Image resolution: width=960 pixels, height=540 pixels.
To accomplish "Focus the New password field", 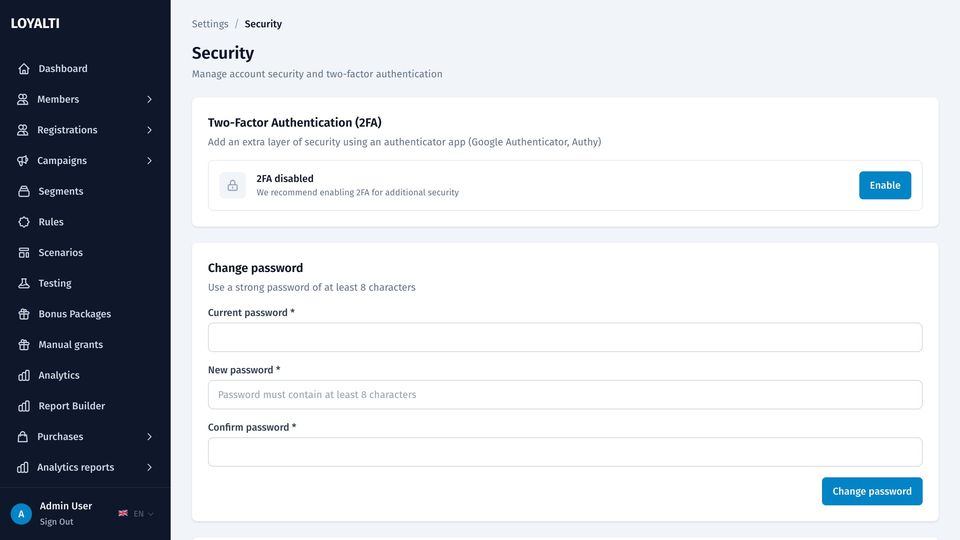I will click(x=565, y=395).
